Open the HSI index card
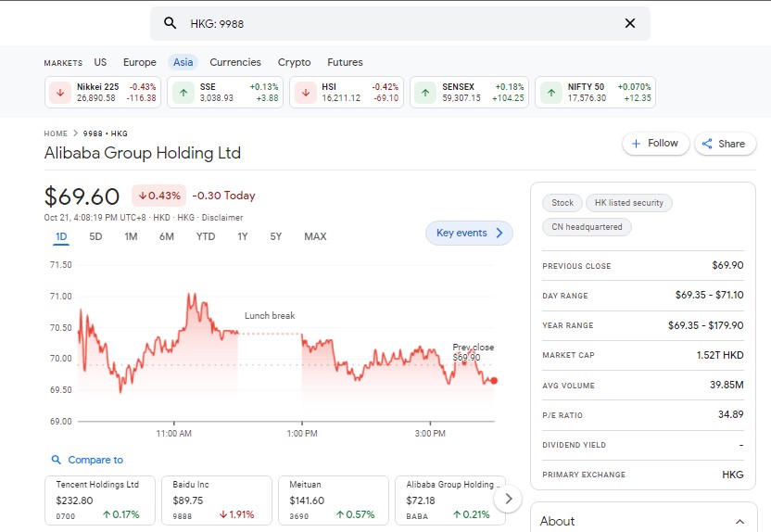Viewport: 771px width, 532px height. point(347,92)
